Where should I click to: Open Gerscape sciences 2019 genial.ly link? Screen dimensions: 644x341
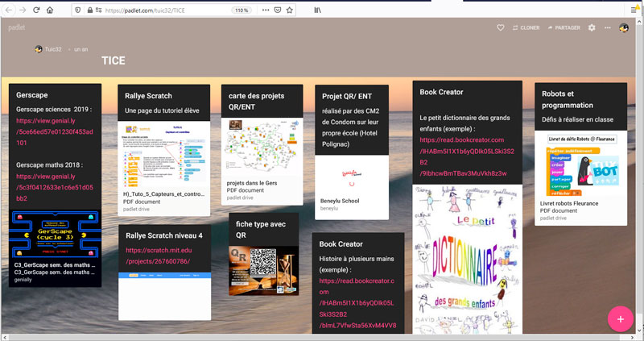click(55, 131)
